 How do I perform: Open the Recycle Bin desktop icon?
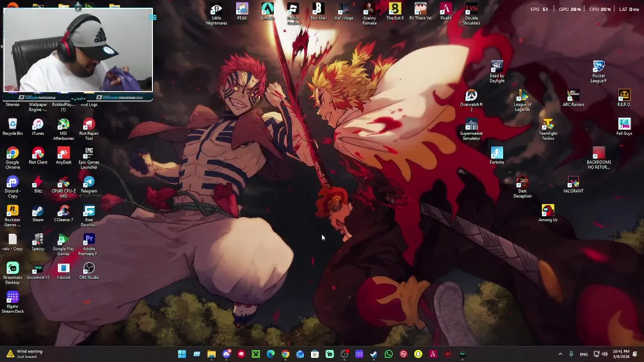[13, 127]
